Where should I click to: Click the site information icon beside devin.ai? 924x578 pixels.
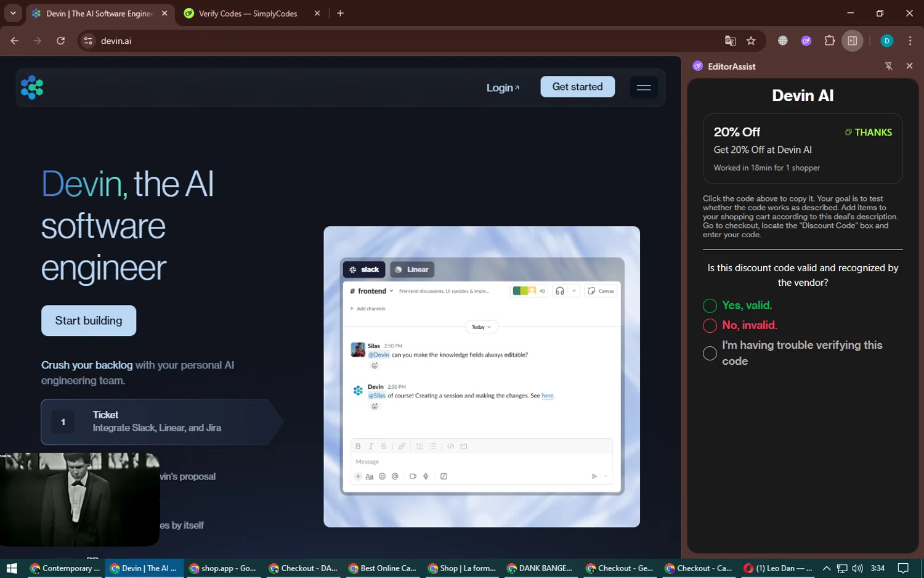88,41
